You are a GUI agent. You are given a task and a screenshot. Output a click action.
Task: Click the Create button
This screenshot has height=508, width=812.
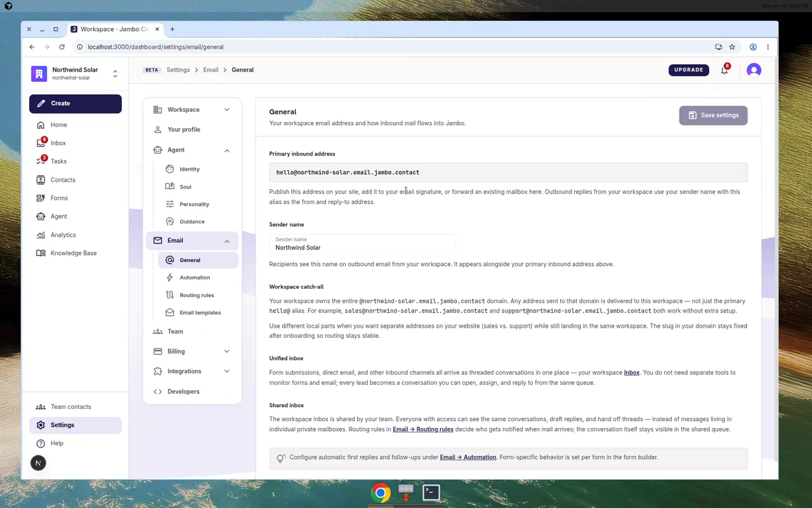coord(75,104)
